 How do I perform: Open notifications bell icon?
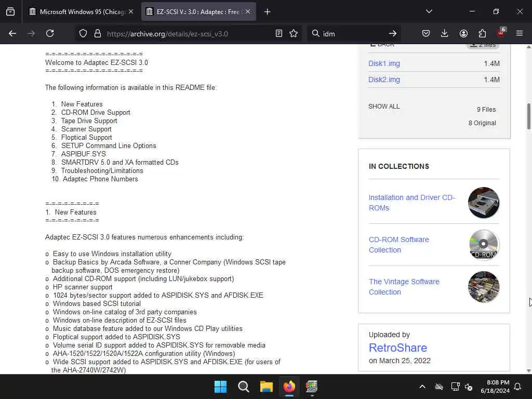click(x=518, y=387)
